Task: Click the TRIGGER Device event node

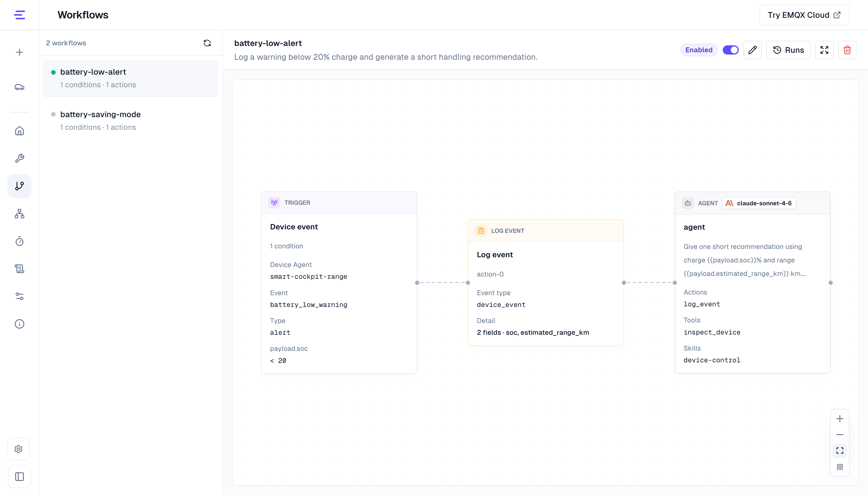Action: 339,283
